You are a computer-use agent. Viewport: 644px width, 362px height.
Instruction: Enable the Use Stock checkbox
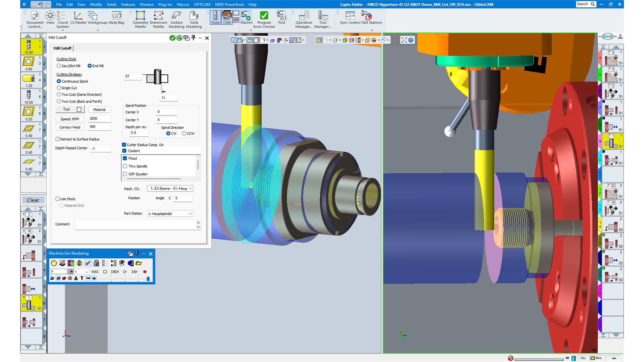pyautogui.click(x=58, y=199)
